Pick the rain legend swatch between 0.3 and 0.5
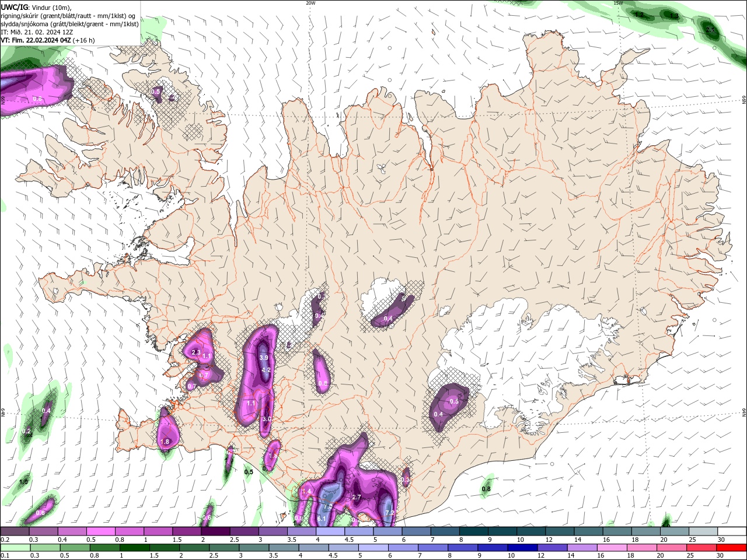This screenshot has width=747, height=560. [45, 548]
